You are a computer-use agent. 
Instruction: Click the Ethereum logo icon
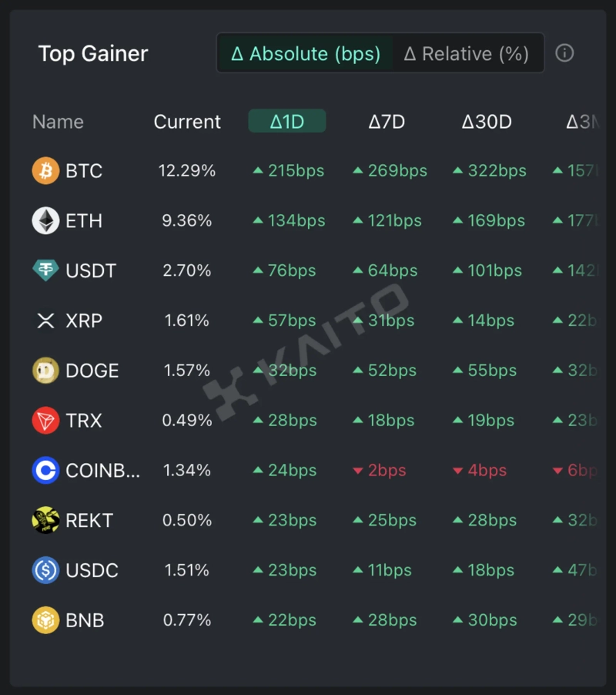(45, 220)
